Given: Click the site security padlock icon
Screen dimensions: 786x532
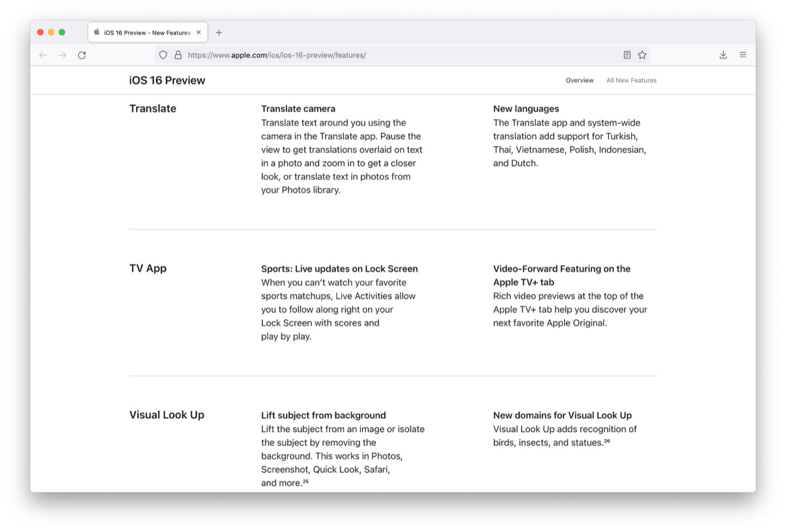Looking at the screenshot, I should point(178,55).
